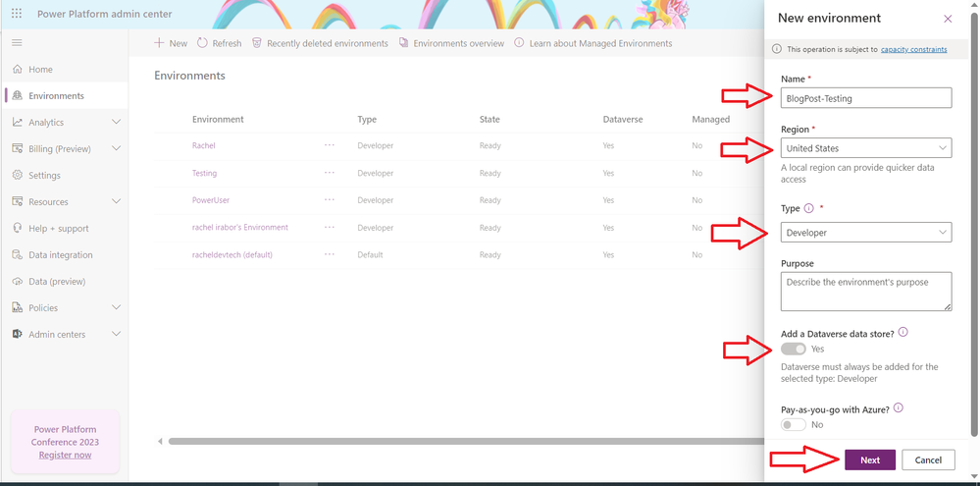980x486 pixels.
Task: Open the app launcher waffle icon
Action: click(x=17, y=14)
